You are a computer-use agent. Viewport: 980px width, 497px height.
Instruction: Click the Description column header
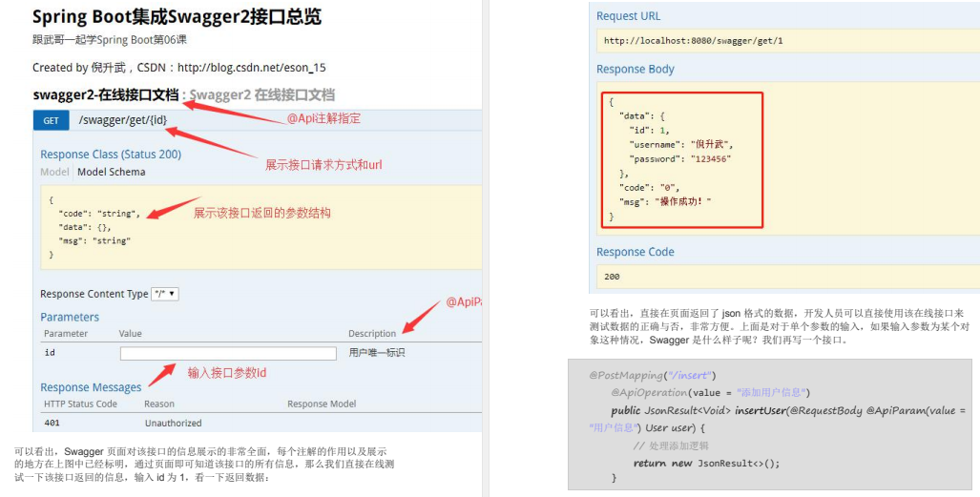click(x=372, y=334)
